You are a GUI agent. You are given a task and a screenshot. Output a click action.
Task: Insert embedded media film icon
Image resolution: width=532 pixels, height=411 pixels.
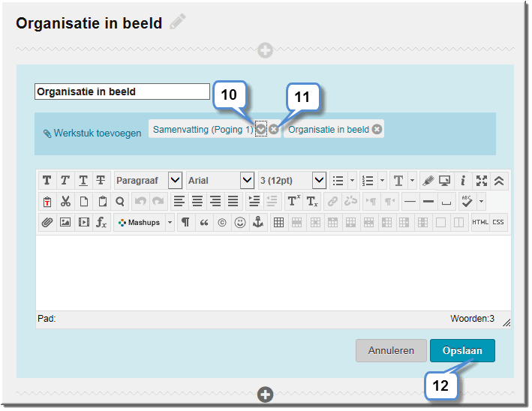pyautogui.click(x=83, y=223)
